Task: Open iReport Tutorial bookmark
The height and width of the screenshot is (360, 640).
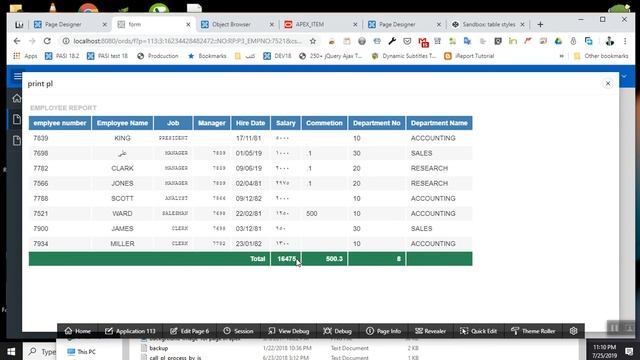Action: tap(469, 56)
